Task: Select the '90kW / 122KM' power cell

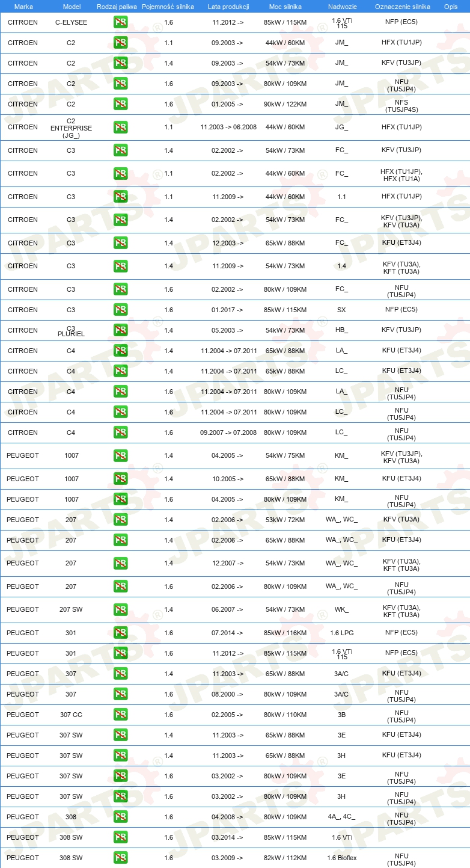Action: tap(285, 104)
